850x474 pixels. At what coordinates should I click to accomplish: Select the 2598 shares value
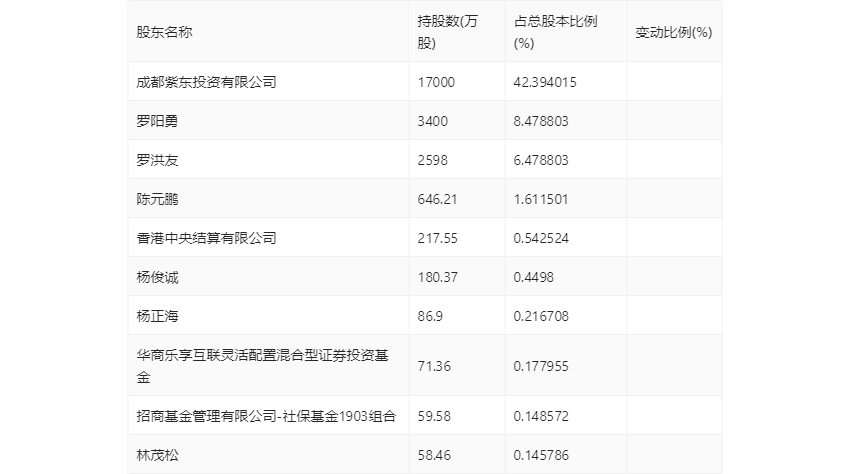(433, 160)
